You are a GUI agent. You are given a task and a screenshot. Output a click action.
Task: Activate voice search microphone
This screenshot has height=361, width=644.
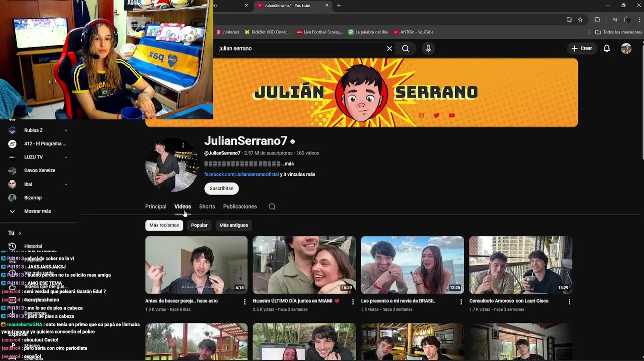coord(428,48)
